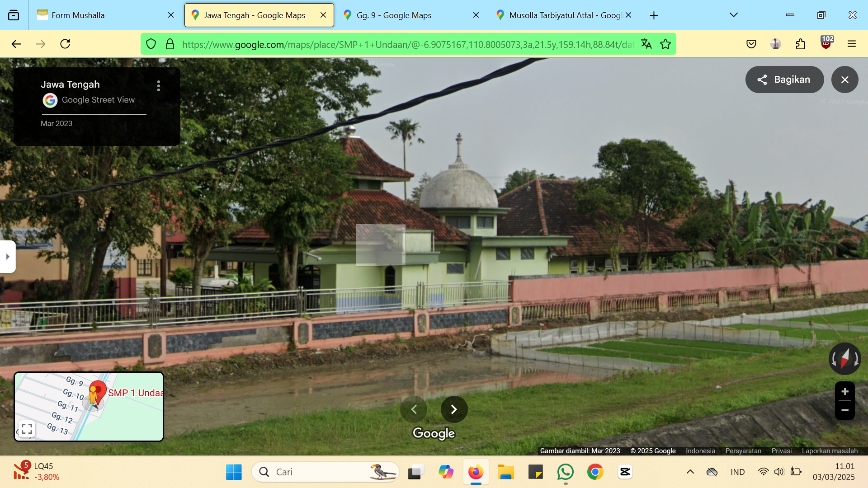The image size is (868, 488).
Task: Open Wi-Fi network settings icon
Action: pyautogui.click(x=763, y=472)
